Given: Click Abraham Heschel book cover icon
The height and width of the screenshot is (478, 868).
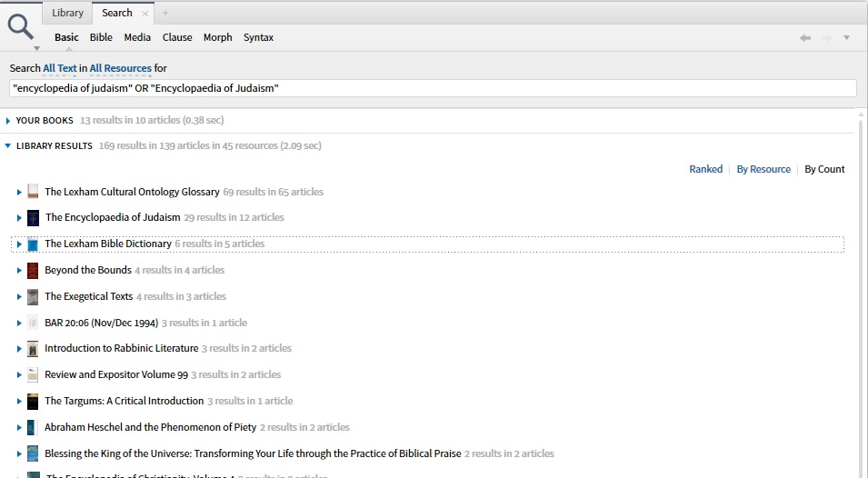Looking at the screenshot, I should (34, 427).
